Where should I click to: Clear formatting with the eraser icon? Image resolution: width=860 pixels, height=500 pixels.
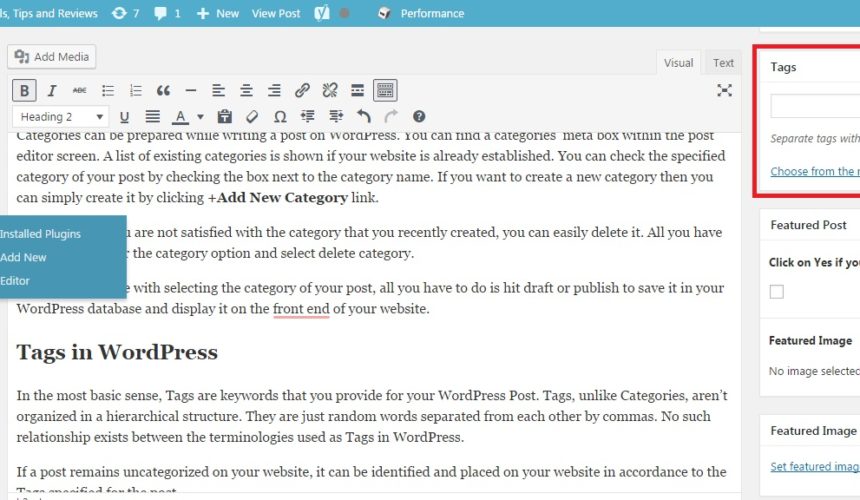252,117
